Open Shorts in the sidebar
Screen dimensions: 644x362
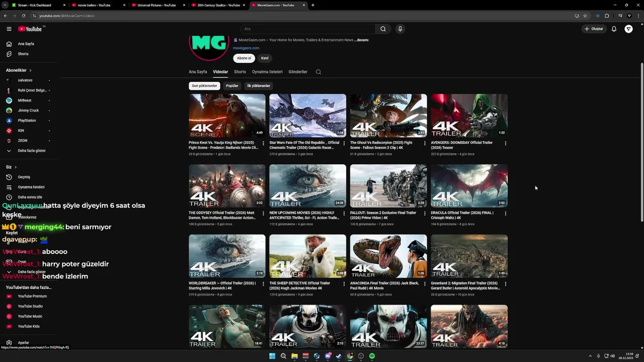(x=23, y=54)
